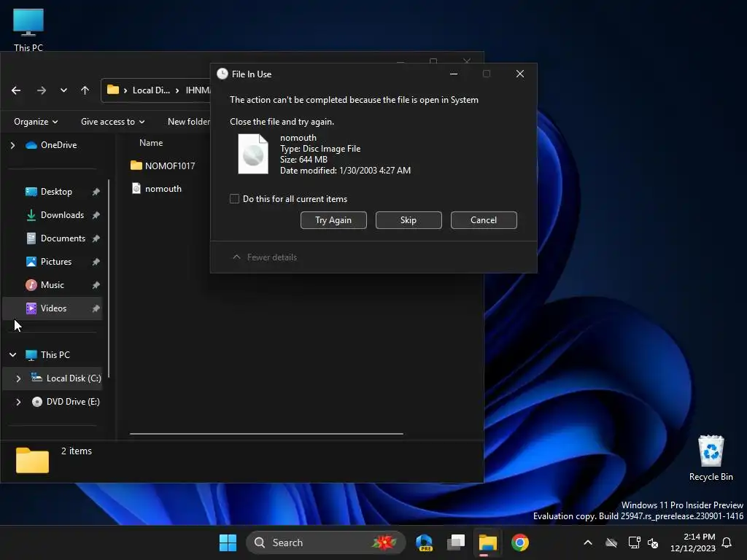Cancel the File In Use dialog
747x560 pixels.
[x=484, y=220]
